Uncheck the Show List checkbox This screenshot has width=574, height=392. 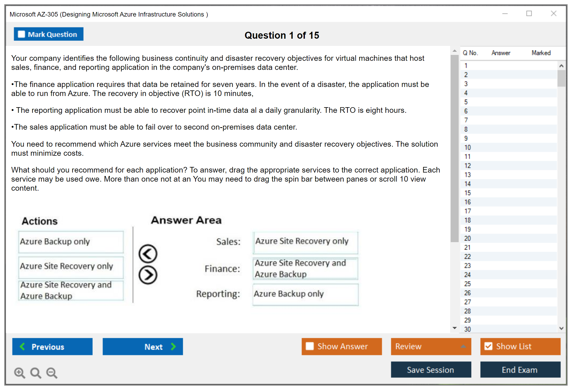tap(488, 346)
